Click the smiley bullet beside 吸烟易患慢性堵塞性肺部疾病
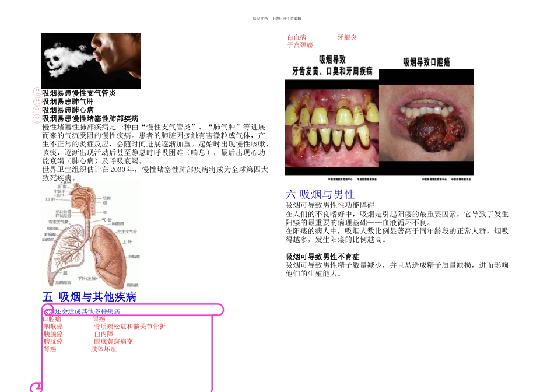Viewport: 554px width, 392px height. coord(37,119)
